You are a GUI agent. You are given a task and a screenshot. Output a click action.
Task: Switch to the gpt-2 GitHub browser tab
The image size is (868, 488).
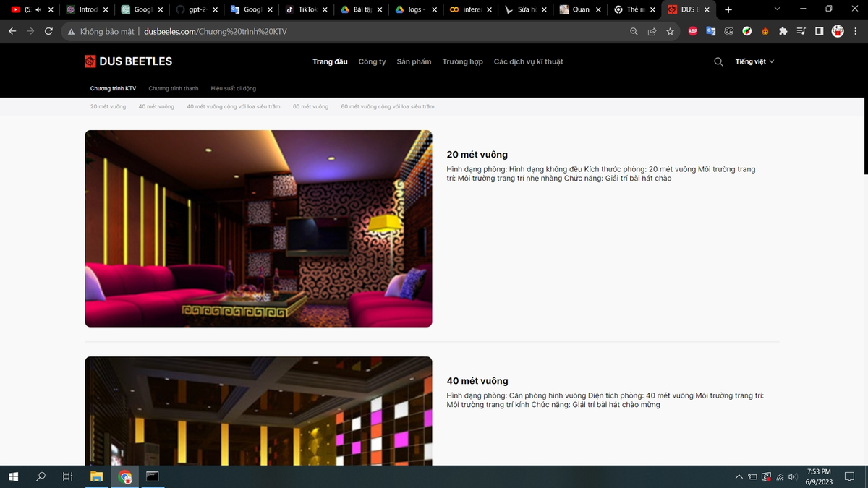coord(195,9)
